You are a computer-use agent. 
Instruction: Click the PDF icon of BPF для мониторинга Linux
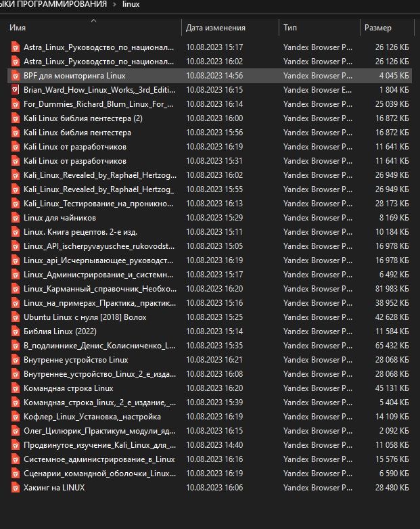point(15,76)
